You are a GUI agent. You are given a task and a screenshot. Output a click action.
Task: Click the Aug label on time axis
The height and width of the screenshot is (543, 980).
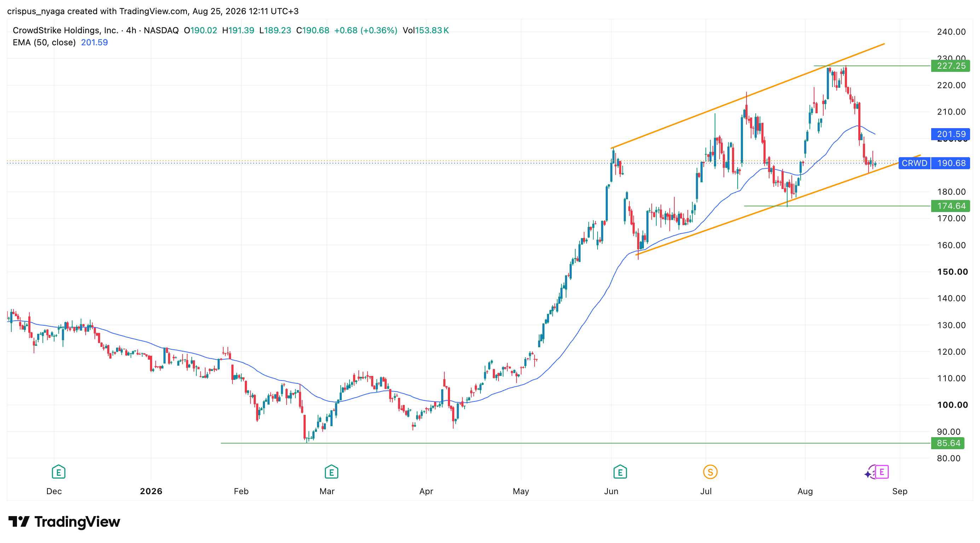click(x=805, y=491)
